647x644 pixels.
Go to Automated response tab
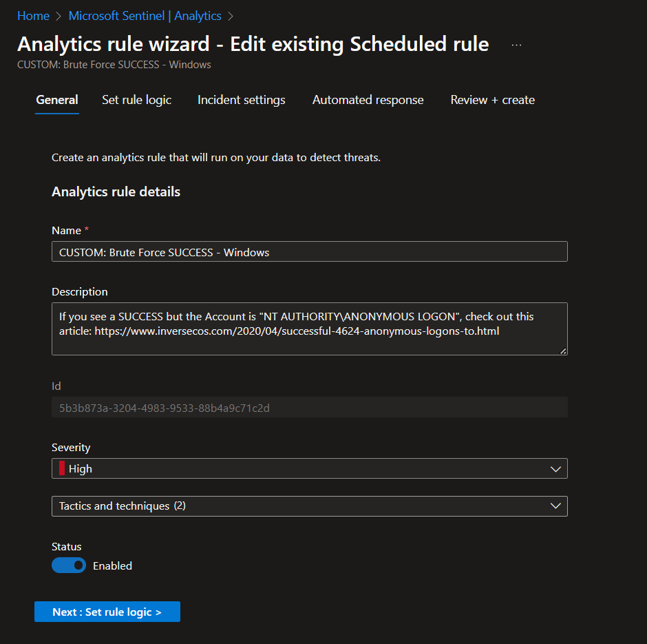tap(368, 100)
